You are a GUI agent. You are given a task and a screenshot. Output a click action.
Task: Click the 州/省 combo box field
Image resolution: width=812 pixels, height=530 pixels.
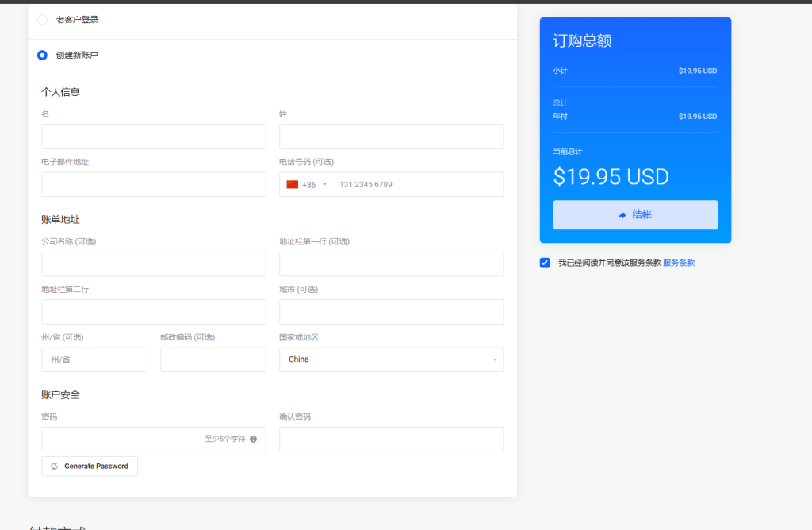tap(94, 359)
